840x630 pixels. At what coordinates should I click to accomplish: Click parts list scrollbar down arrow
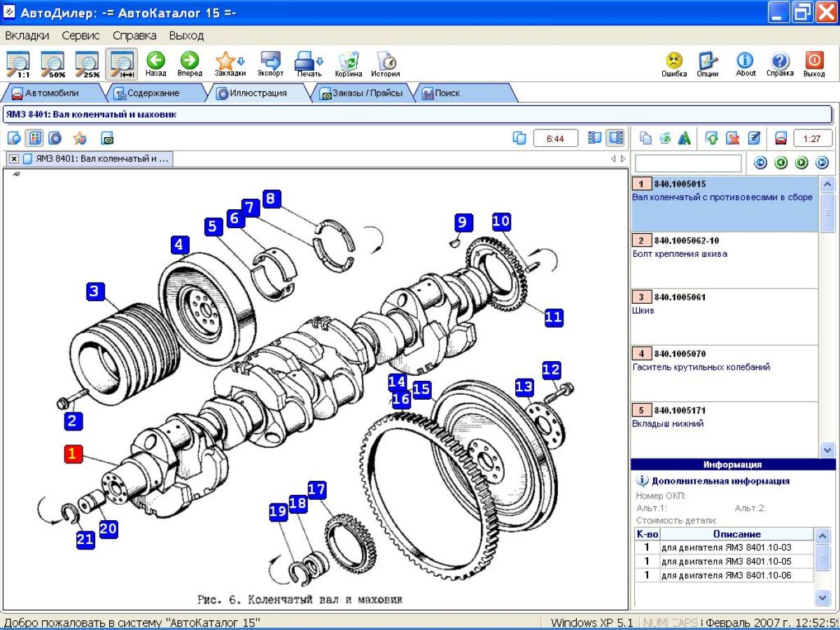(x=827, y=450)
